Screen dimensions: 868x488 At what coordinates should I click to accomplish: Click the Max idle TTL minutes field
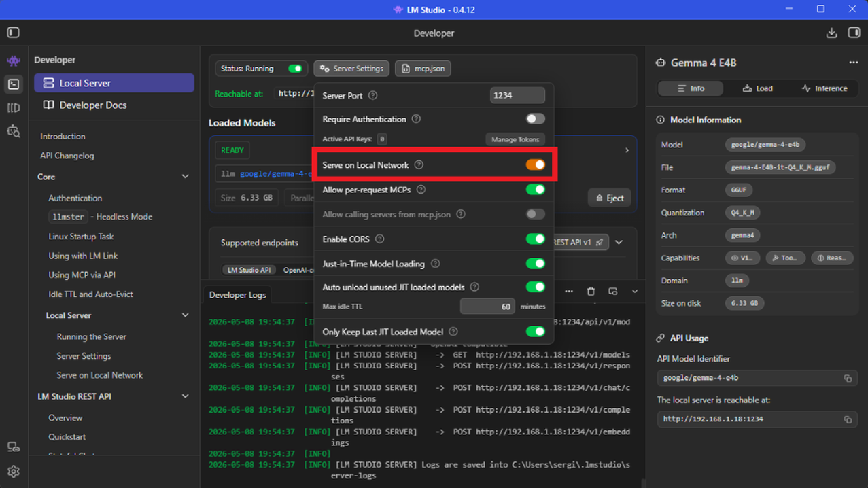click(487, 307)
